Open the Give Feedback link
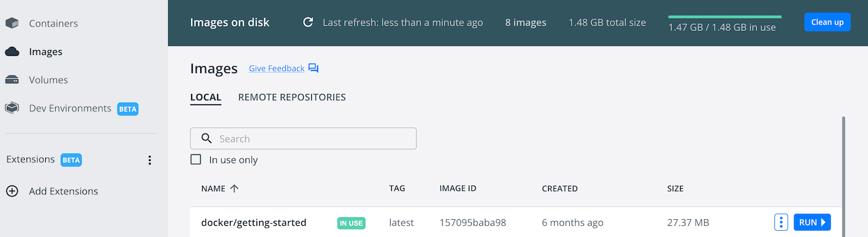868x237 pixels. (277, 69)
